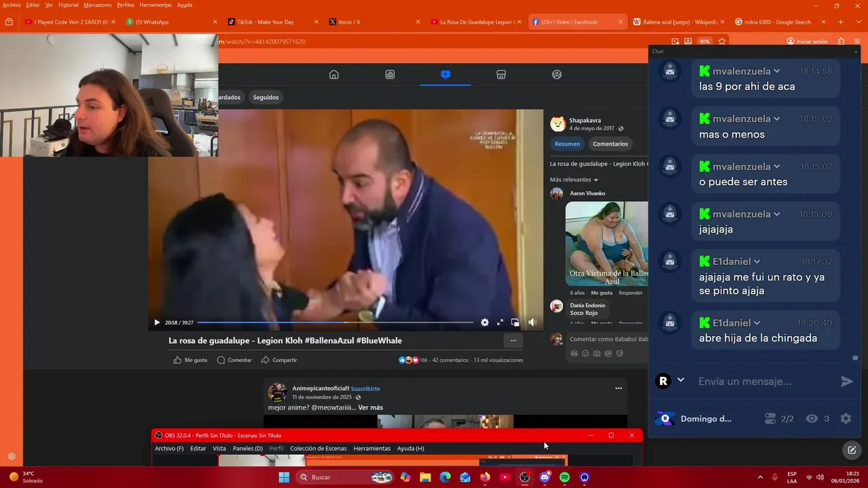Open OBS Colección de Escenas menu
Image resolution: width=868 pixels, height=488 pixels.
coord(318,448)
